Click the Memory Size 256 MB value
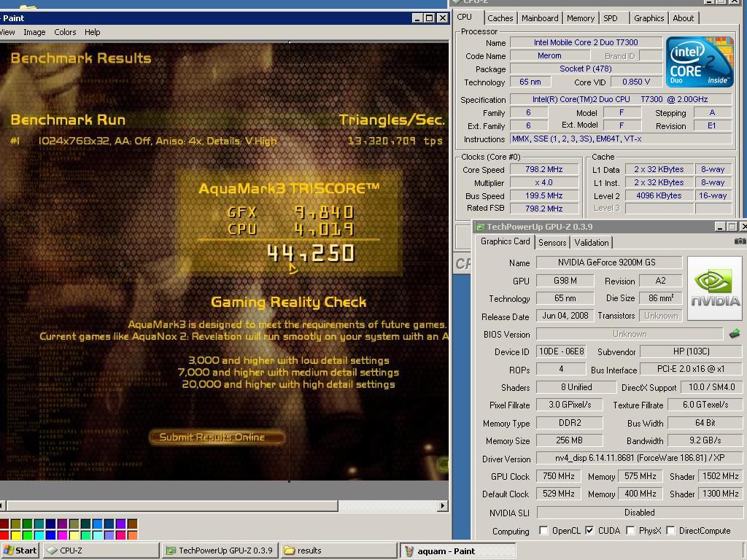Viewport: 747px width, 560px height. click(x=569, y=440)
